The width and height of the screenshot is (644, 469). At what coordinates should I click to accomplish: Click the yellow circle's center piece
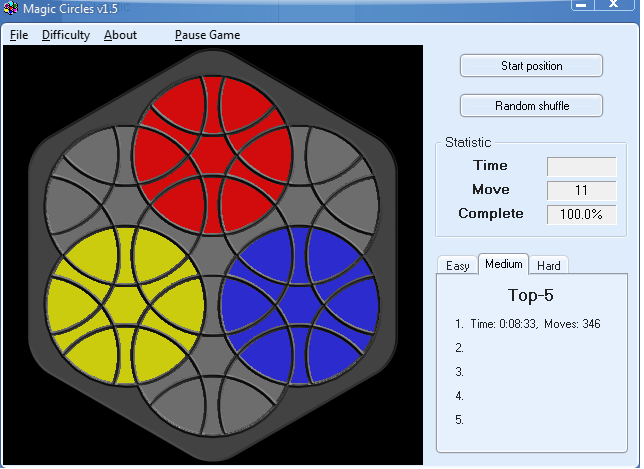tap(126, 306)
